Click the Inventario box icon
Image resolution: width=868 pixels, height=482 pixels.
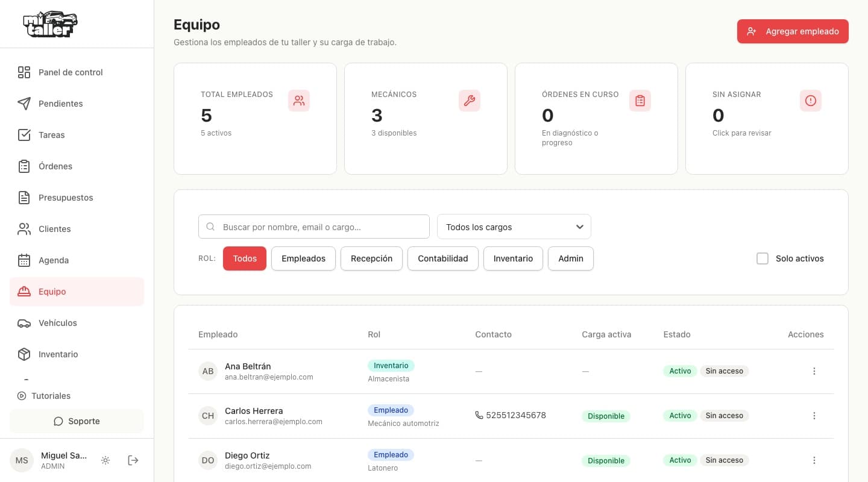[x=24, y=354]
